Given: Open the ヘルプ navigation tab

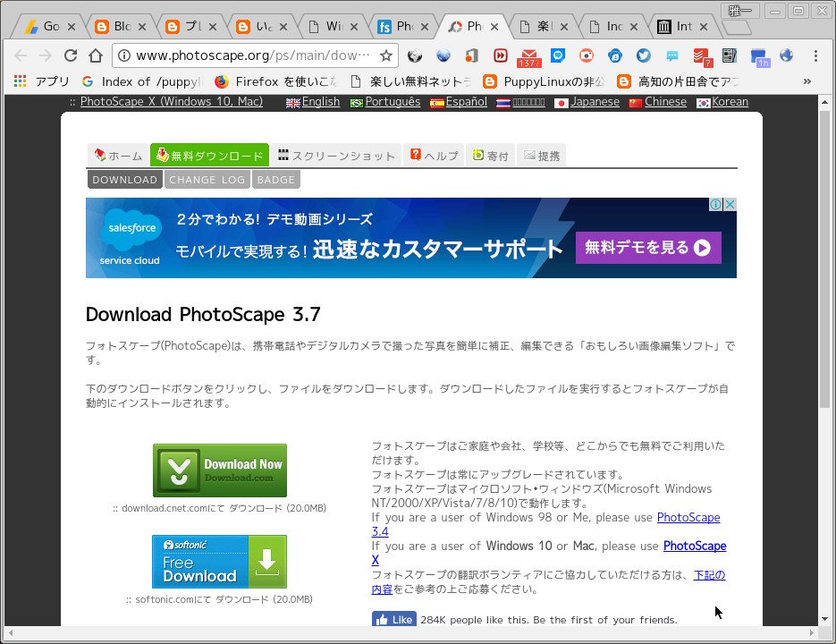Looking at the screenshot, I should 434,156.
